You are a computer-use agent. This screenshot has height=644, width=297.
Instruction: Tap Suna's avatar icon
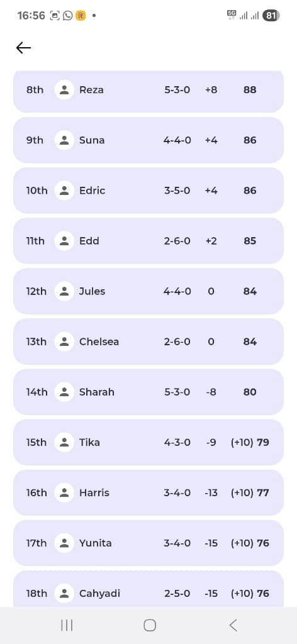[64, 140]
